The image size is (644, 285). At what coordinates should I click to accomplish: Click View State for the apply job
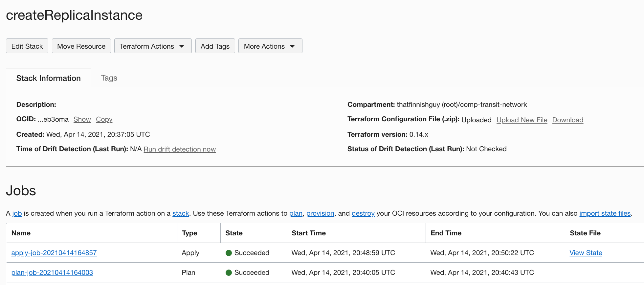click(x=586, y=253)
